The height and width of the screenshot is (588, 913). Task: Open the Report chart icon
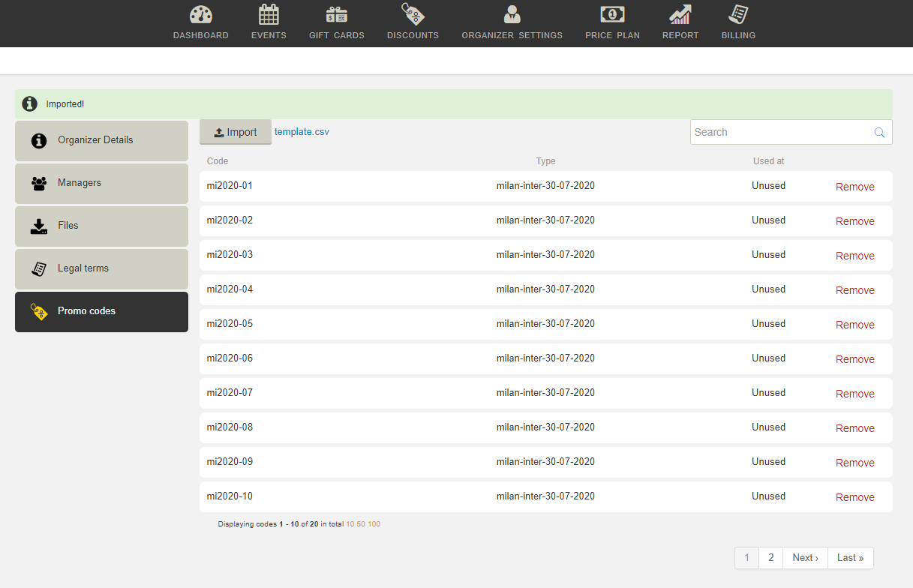pyautogui.click(x=680, y=14)
